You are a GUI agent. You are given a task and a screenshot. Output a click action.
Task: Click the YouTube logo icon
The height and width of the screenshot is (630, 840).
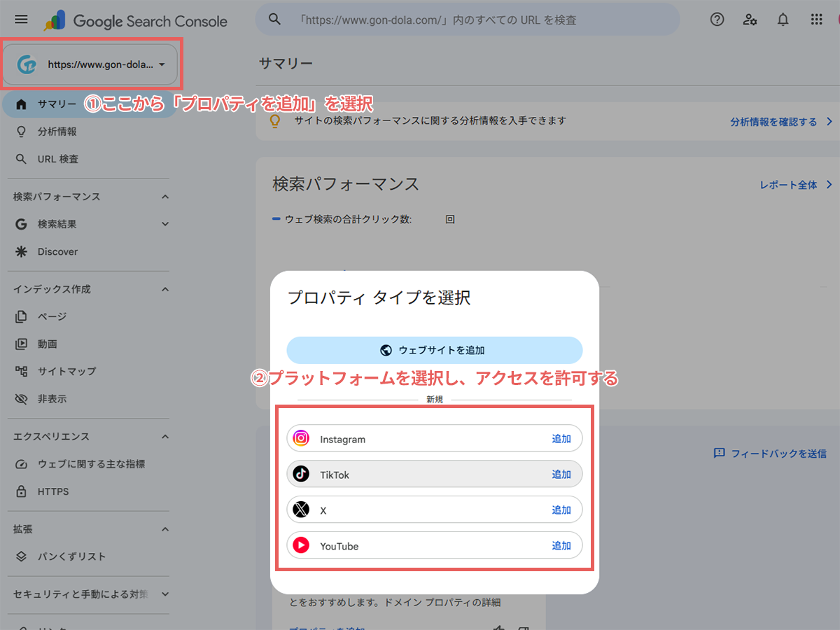(x=301, y=545)
